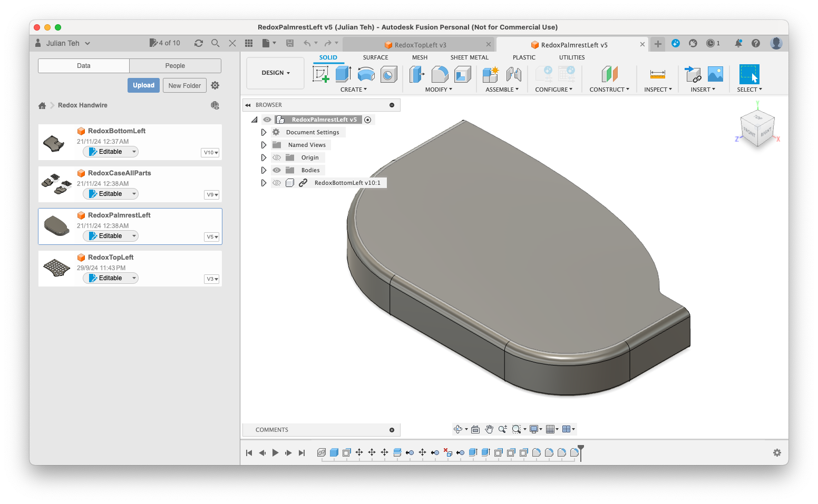Screen dimensions: 818x504
Task: Switch to the SHEET METAL tab
Action: 470,57
